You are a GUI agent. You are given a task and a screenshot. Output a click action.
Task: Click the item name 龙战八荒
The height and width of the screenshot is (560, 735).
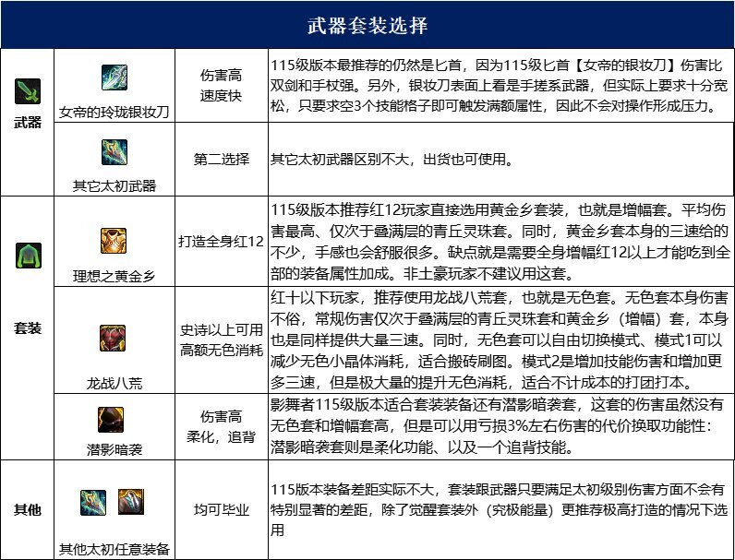coord(114,384)
